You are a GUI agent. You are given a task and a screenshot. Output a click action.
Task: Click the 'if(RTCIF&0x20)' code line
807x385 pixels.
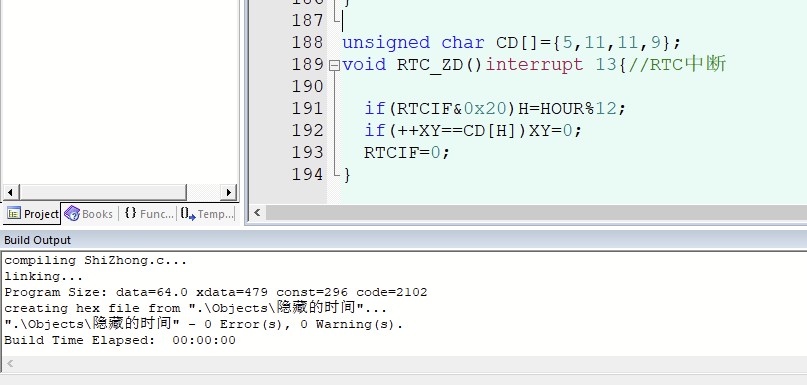495,109
